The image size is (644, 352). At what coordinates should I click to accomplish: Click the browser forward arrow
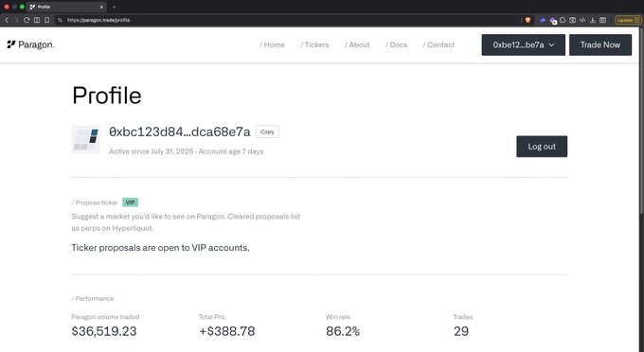[x=16, y=20]
